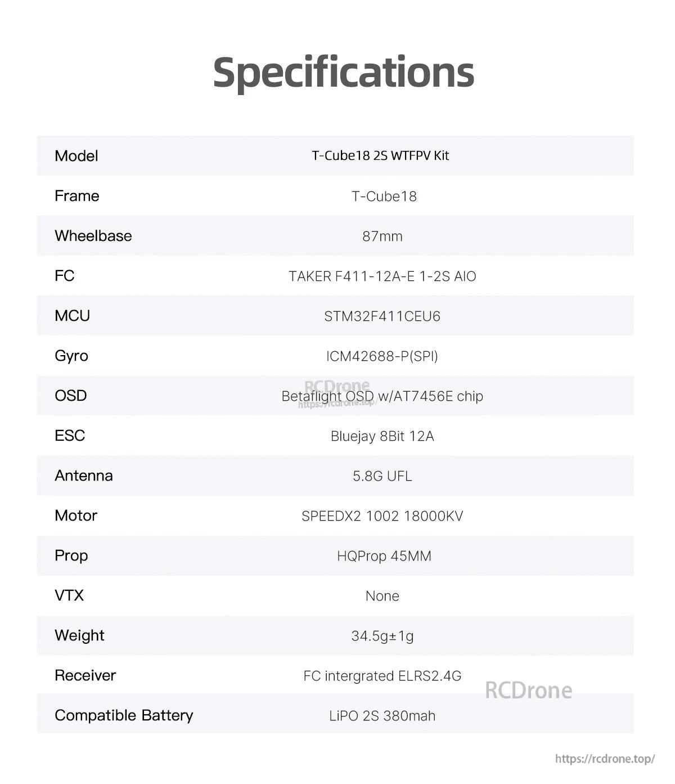Open the rcdrone.top URL at the bottom

click(605, 759)
